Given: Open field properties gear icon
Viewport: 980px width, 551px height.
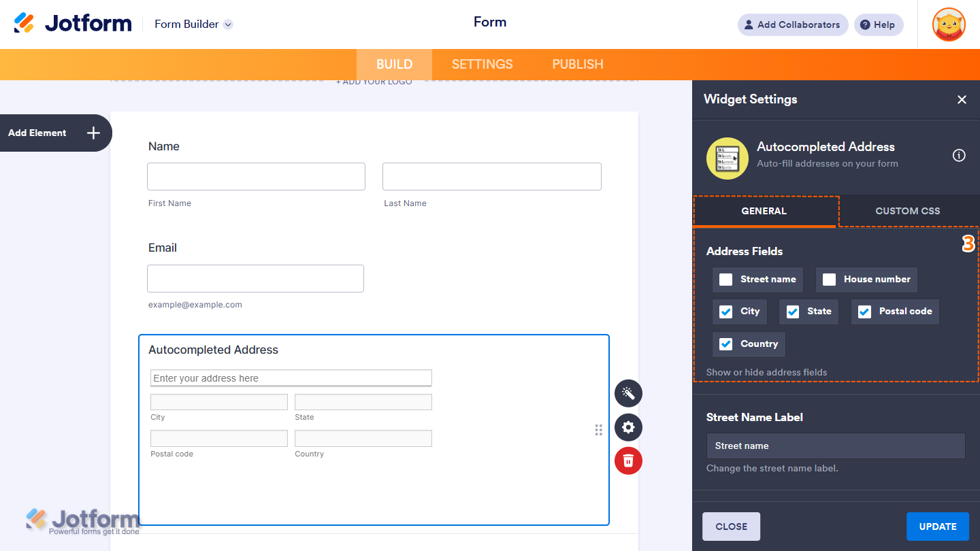Looking at the screenshot, I should (x=628, y=427).
